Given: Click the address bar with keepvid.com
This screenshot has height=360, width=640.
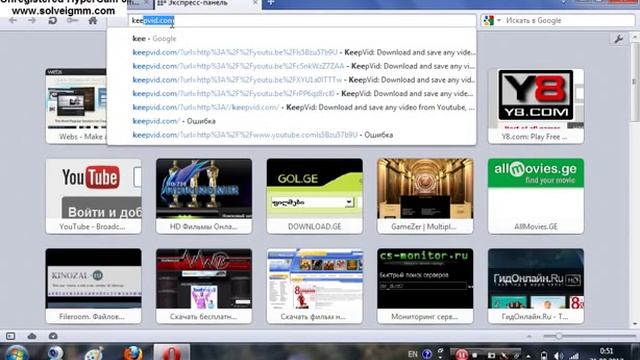Looking at the screenshot, I should pos(303,20).
